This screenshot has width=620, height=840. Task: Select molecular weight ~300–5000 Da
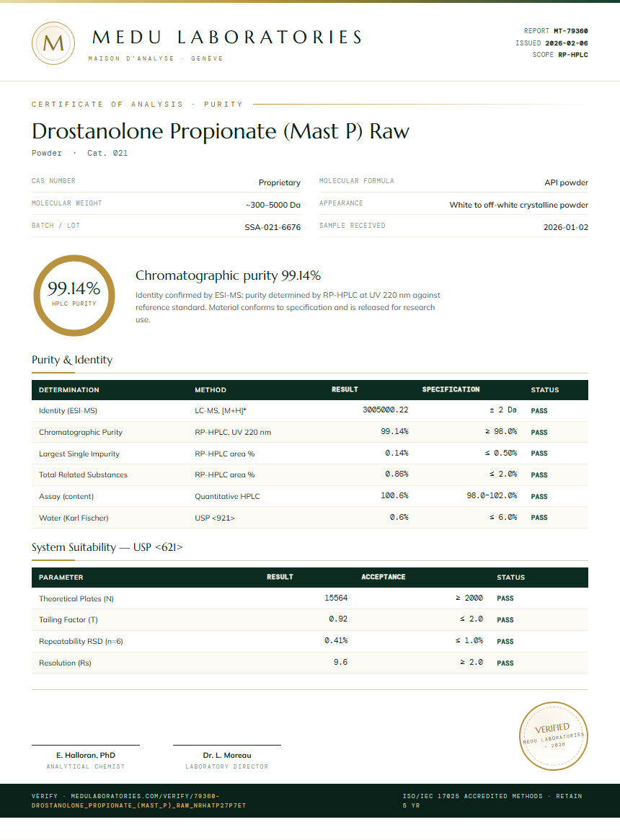(x=273, y=205)
